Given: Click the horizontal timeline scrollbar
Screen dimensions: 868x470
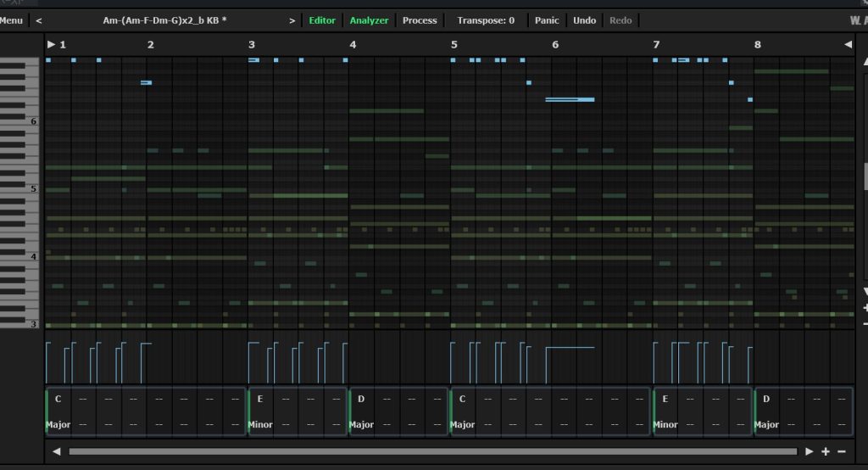Looking at the screenshot, I should tap(432, 451).
